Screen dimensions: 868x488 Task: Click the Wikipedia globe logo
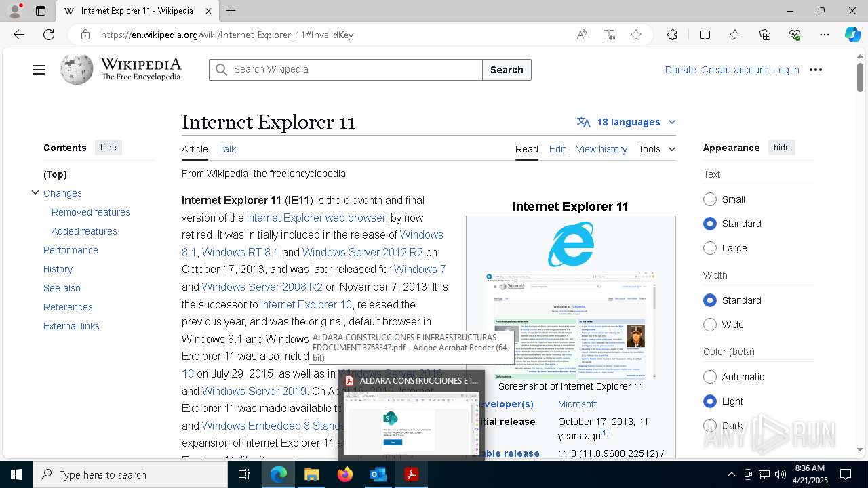coord(76,69)
